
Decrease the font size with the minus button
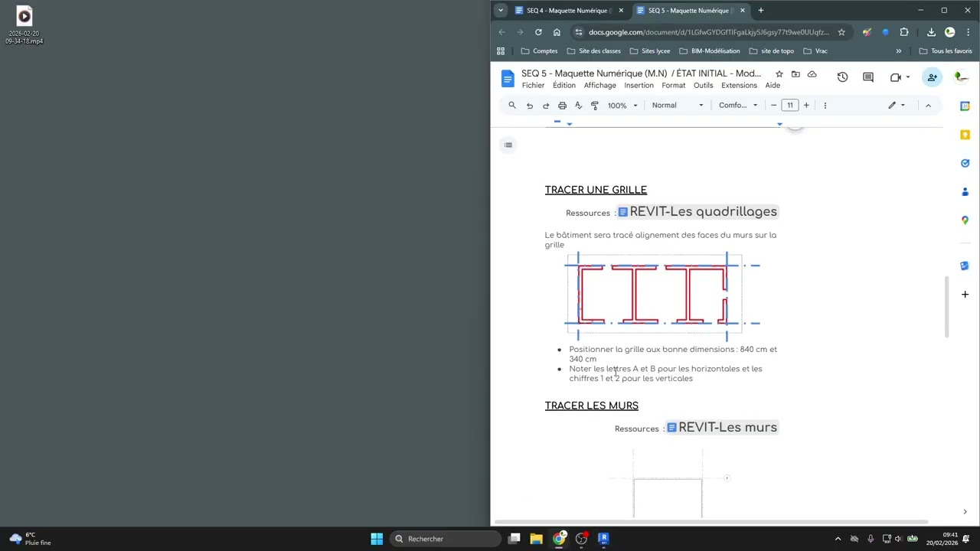[x=773, y=106]
